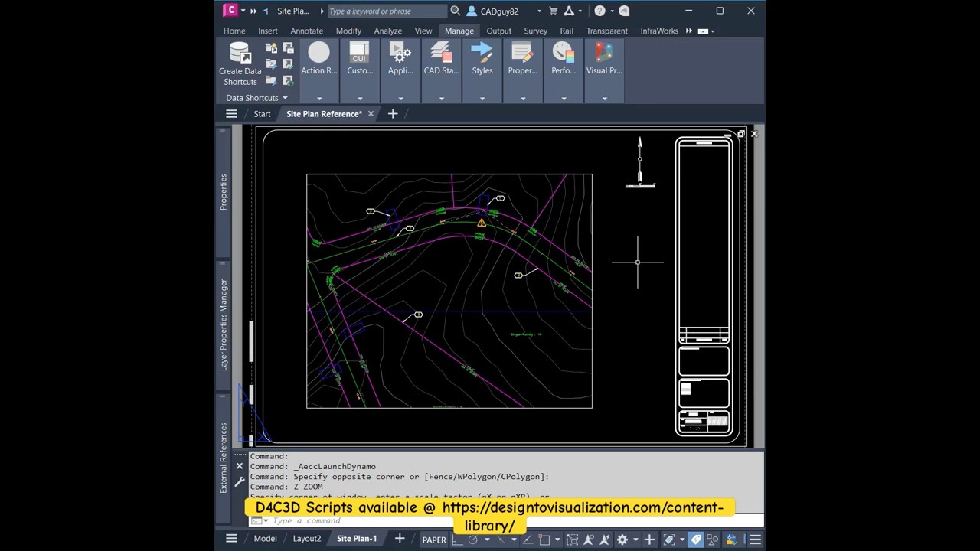Expand the Styles panel bottom arrow

click(x=482, y=98)
